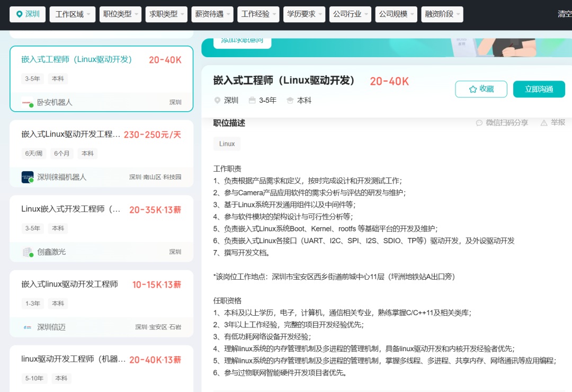Select the Linux skill tag

(227, 143)
